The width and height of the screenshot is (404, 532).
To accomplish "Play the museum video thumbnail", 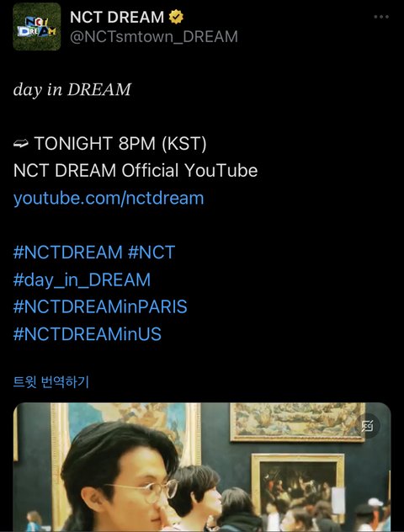I will click(202, 467).
